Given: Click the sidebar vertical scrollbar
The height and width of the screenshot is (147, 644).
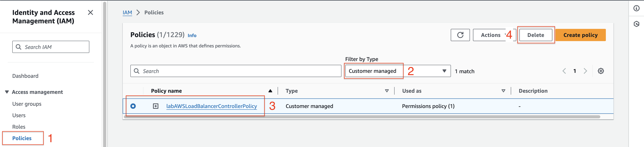Looking at the screenshot, I should tap(105, 74).
